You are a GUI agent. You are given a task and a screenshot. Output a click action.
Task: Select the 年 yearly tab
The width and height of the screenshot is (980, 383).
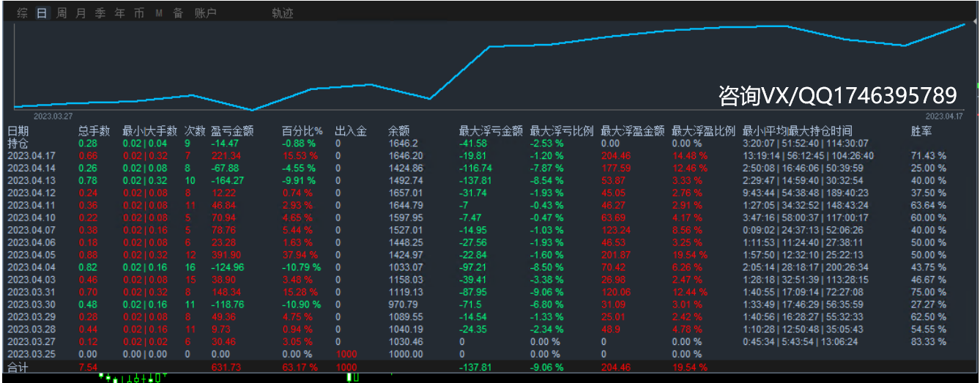[x=119, y=13]
